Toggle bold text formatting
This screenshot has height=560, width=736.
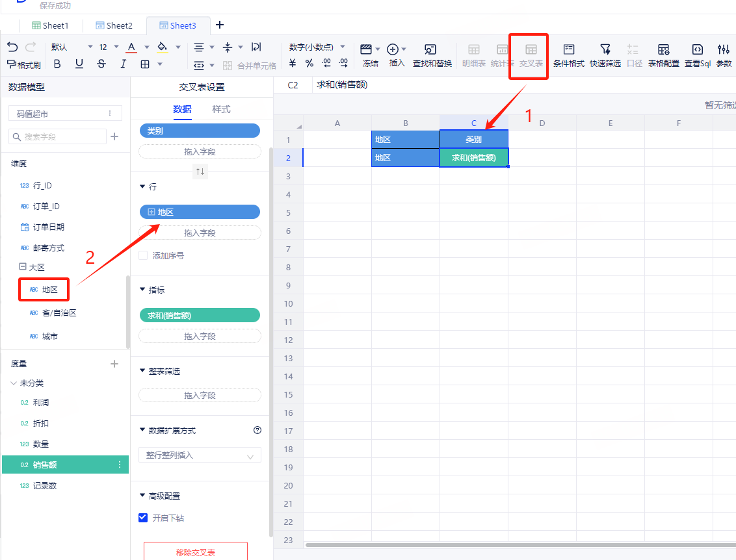[57, 64]
